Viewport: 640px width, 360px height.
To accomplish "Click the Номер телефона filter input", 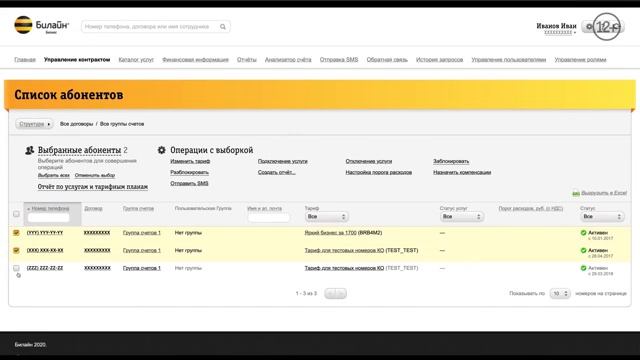I will [x=48, y=218].
